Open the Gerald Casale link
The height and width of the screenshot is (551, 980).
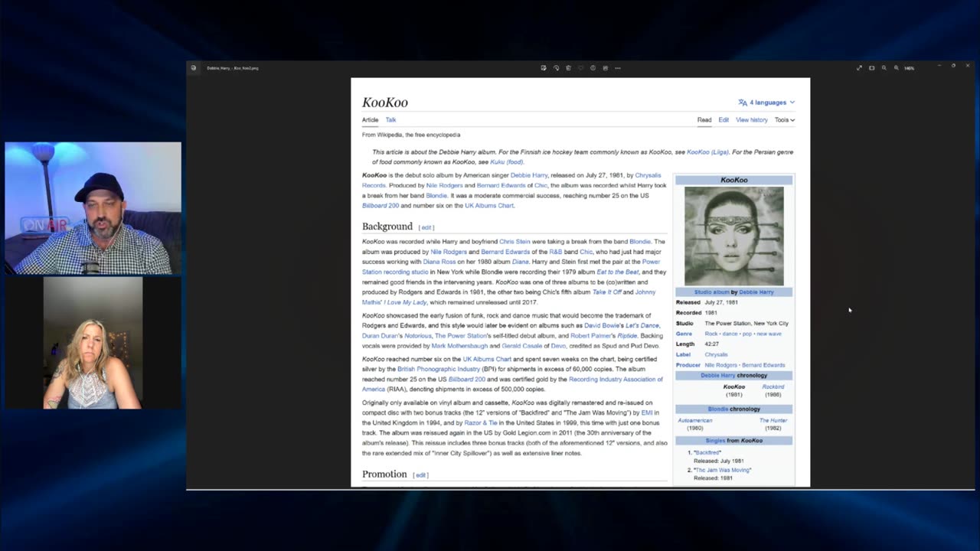(x=521, y=346)
